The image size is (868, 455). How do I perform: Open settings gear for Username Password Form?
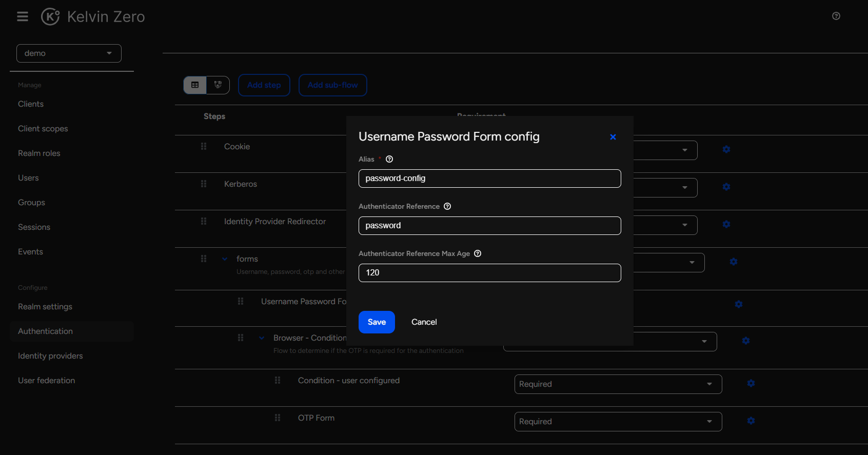click(x=739, y=304)
